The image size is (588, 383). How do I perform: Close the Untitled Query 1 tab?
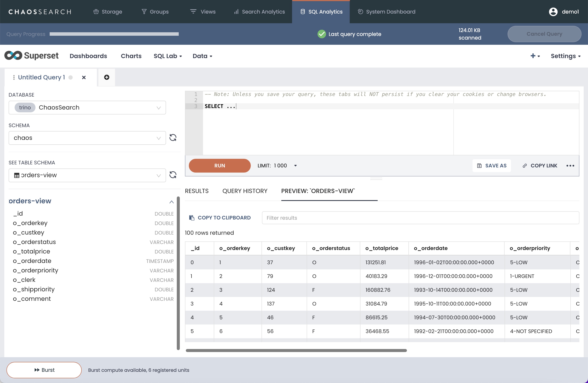click(x=84, y=78)
